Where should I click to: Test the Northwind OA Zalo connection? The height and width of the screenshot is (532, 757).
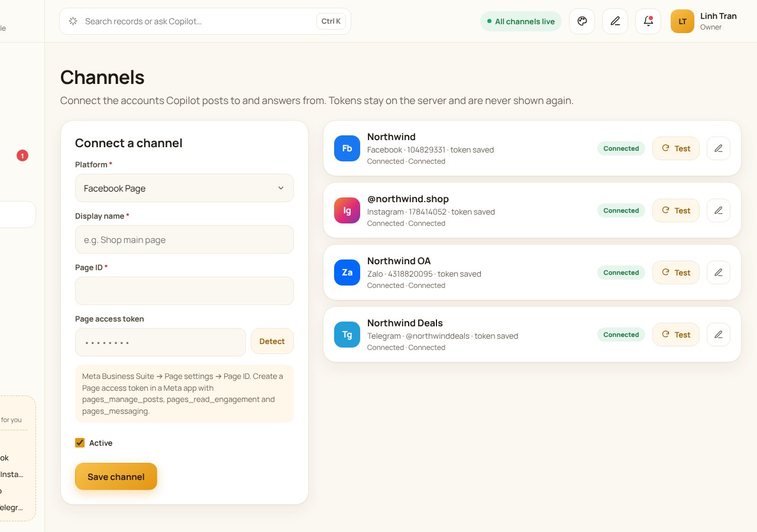(676, 273)
